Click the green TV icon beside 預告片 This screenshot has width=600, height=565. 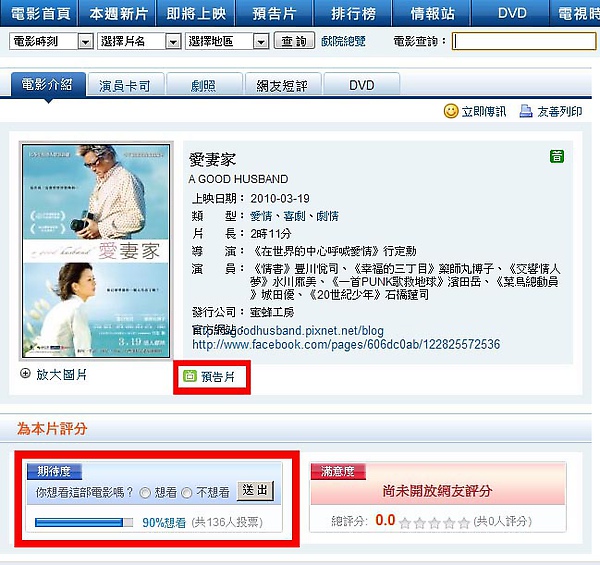pyautogui.click(x=189, y=376)
